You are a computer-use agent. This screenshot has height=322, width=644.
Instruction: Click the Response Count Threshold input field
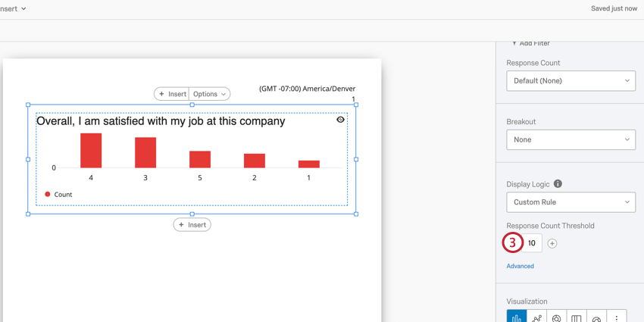pos(532,243)
